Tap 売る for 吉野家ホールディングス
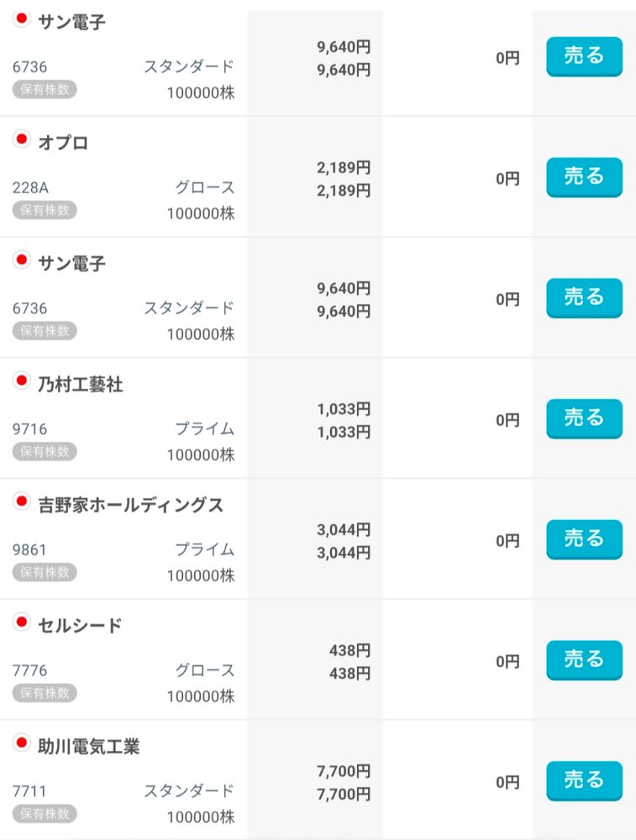The height and width of the screenshot is (840, 636). pos(584,538)
